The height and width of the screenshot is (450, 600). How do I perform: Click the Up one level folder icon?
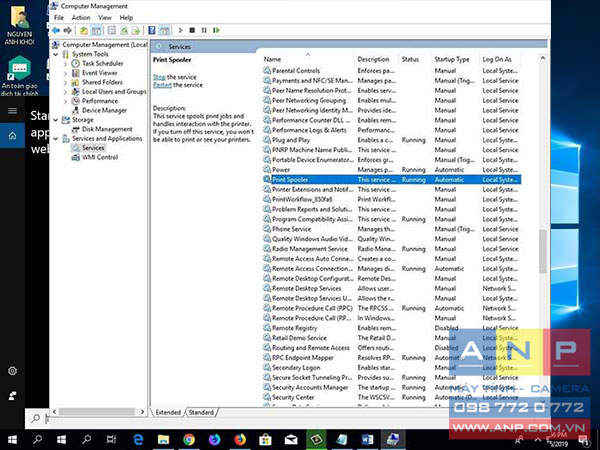[84, 30]
